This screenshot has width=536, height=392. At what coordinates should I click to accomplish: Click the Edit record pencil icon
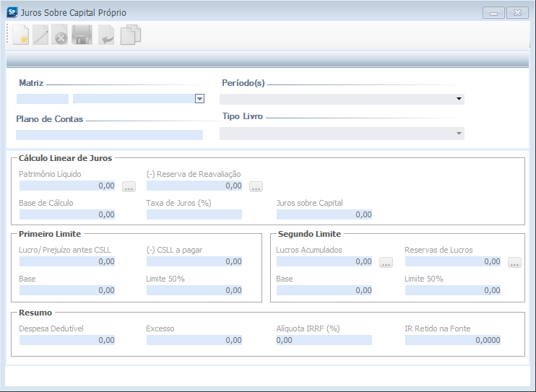40,35
